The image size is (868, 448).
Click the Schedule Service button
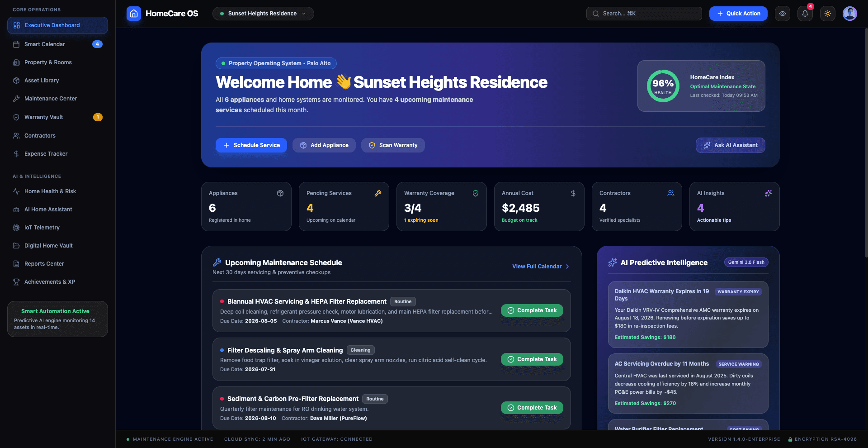click(x=251, y=145)
